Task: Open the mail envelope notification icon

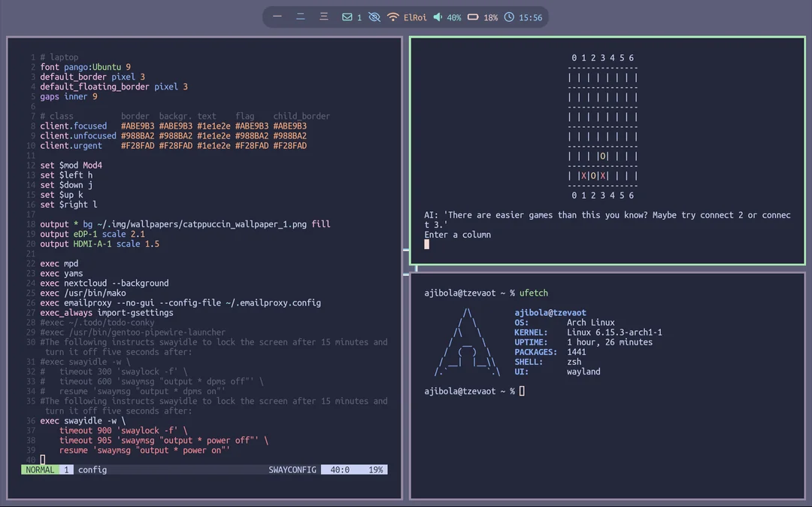Action: pyautogui.click(x=347, y=17)
